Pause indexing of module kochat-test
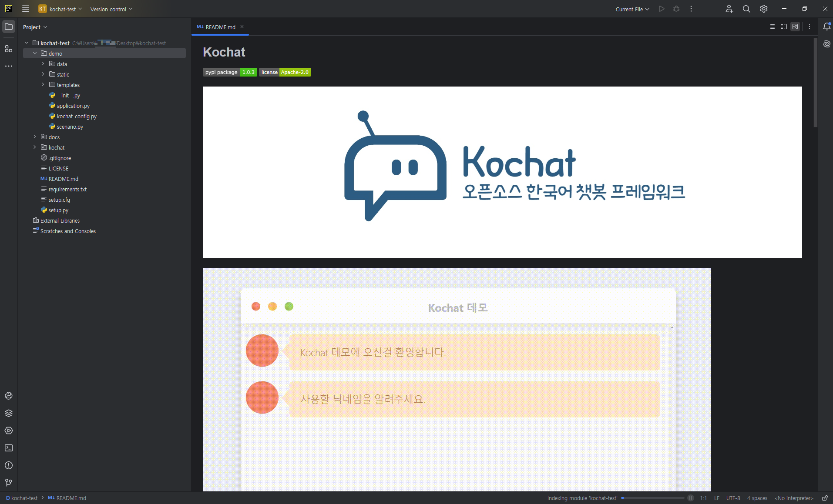 coord(691,498)
